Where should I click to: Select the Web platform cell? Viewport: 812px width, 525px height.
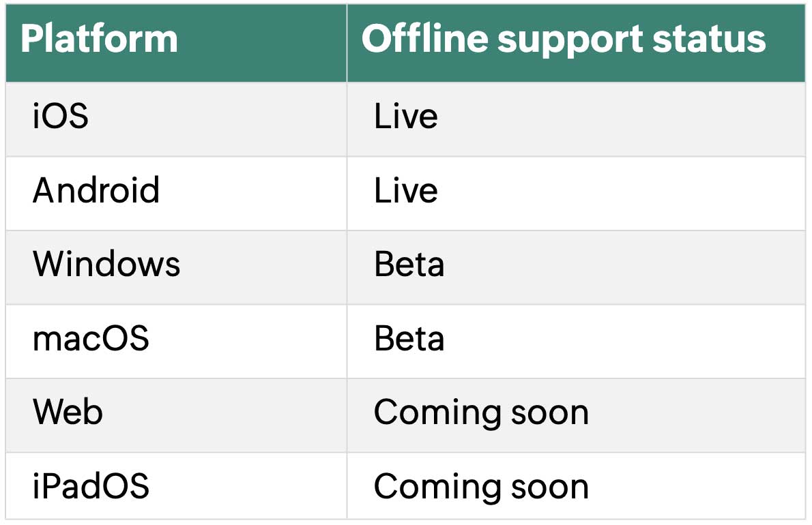point(176,415)
